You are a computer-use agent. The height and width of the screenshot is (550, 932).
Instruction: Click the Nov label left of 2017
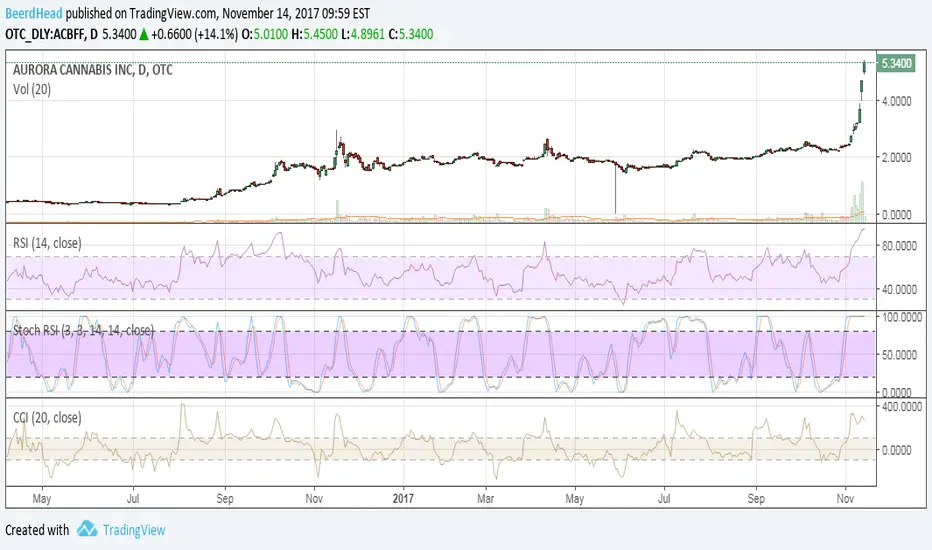(x=314, y=498)
